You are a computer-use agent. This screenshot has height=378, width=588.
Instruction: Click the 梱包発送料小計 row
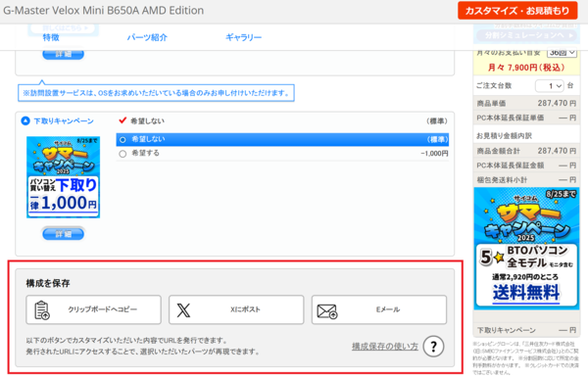[526, 180]
